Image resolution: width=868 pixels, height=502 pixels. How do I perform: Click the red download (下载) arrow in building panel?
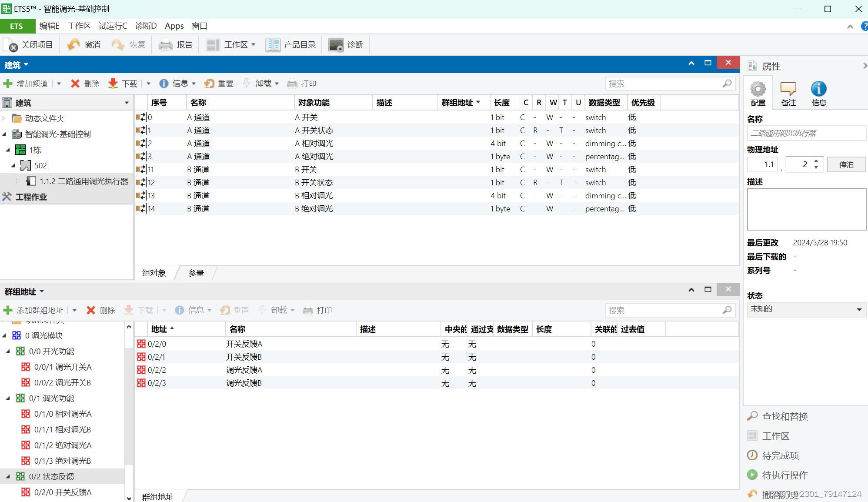(x=113, y=84)
